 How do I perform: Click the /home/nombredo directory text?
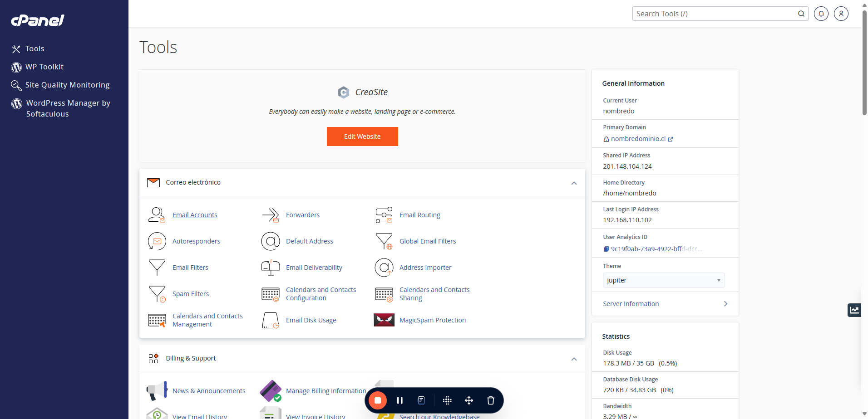tap(629, 193)
